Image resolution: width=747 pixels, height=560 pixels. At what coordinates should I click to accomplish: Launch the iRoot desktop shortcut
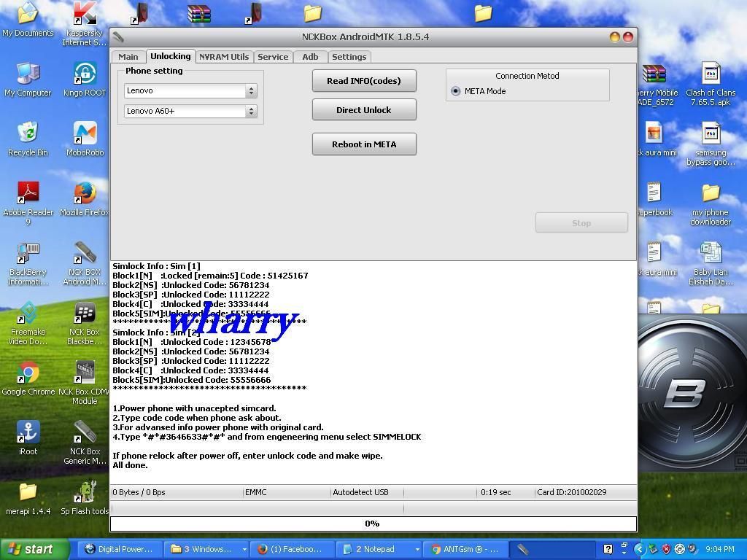coord(28,438)
